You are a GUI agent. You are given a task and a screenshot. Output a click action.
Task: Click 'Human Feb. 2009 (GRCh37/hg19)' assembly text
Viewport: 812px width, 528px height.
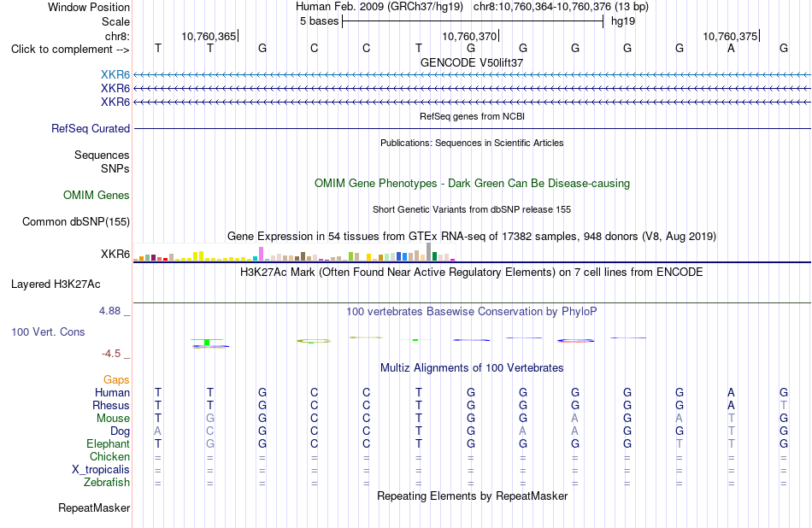380,7
